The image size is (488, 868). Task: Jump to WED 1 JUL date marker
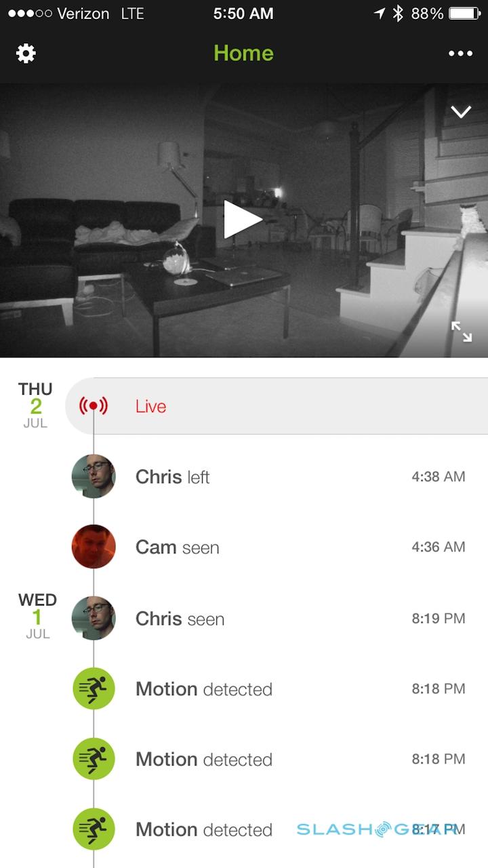tap(37, 616)
